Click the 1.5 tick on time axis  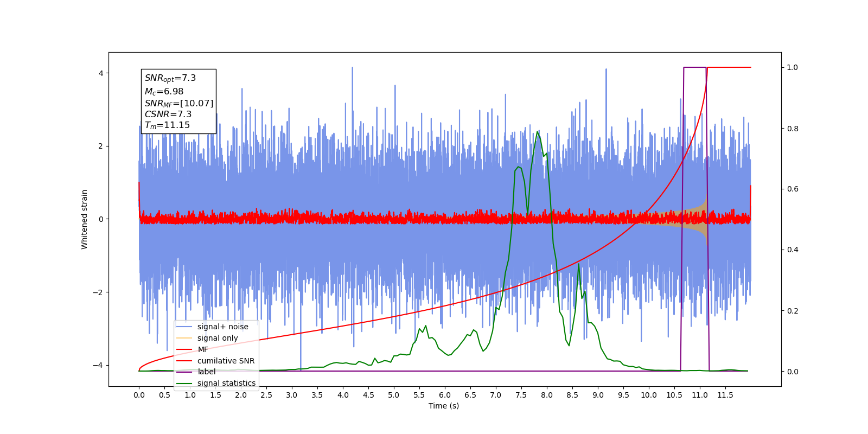[x=215, y=395]
